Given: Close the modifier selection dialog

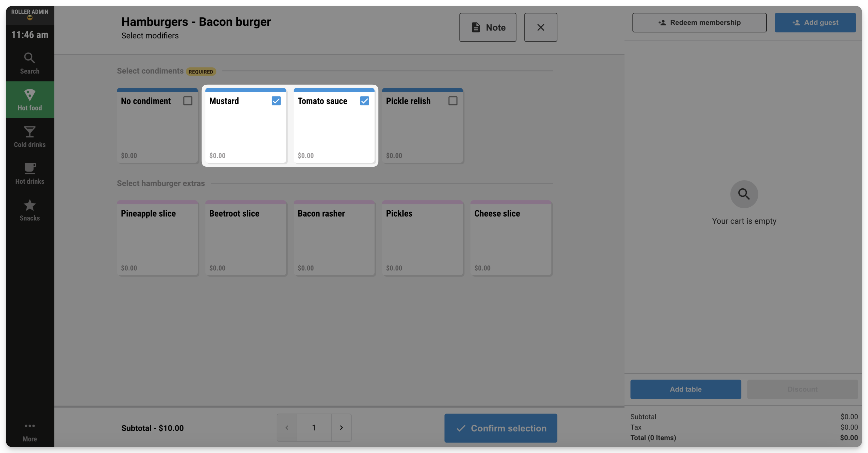Looking at the screenshot, I should (540, 27).
